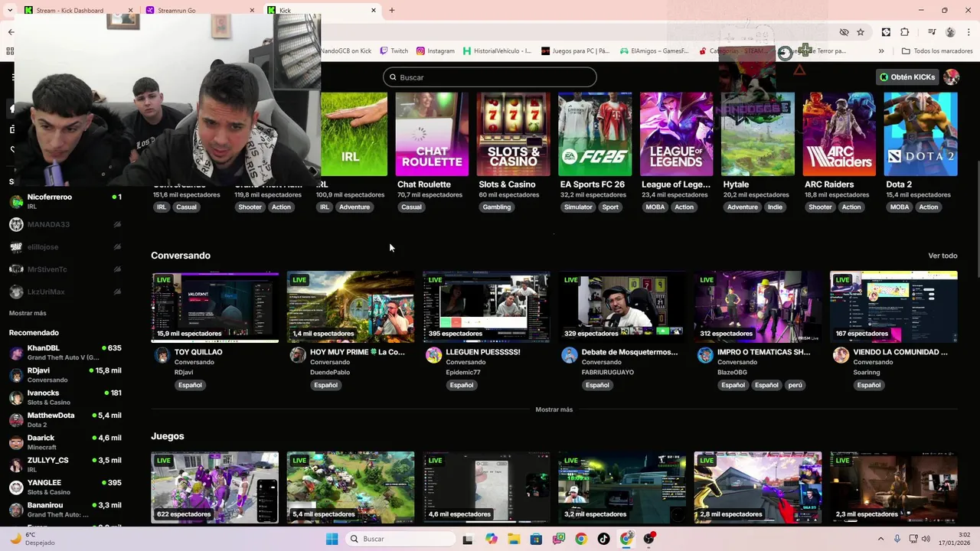Click Mostrar más below Conversando streams
Screen dimensions: 980x551
[x=554, y=409]
